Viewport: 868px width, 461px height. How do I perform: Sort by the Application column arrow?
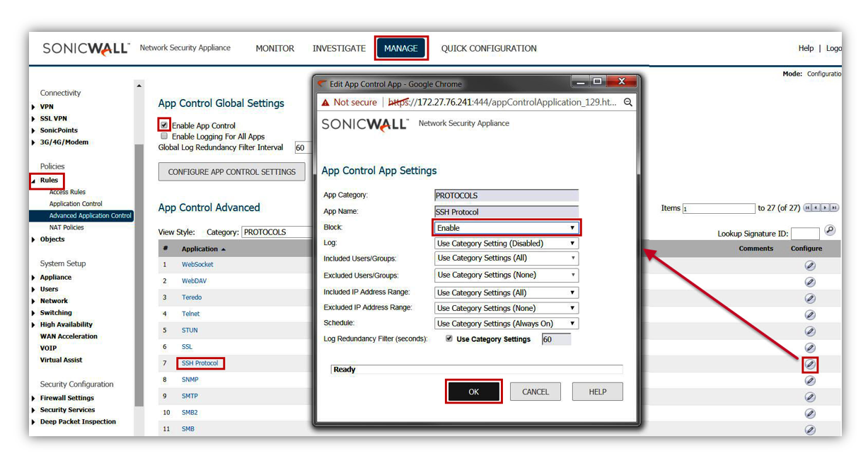tap(224, 249)
